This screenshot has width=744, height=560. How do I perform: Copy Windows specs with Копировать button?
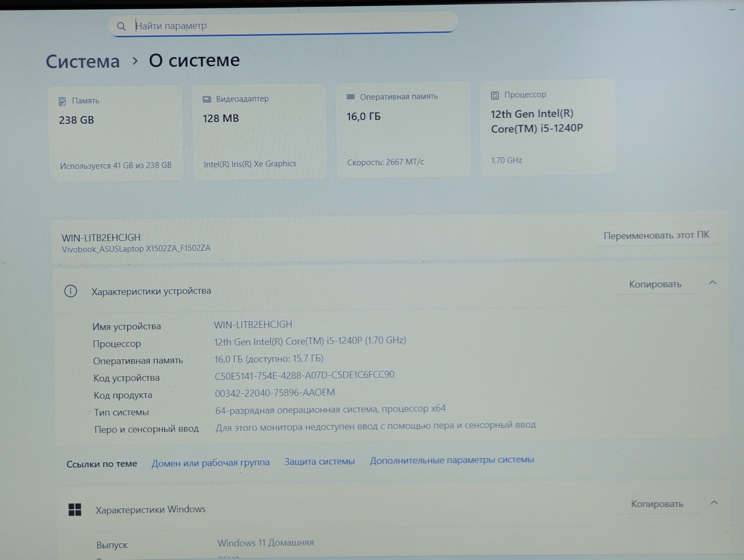(657, 504)
